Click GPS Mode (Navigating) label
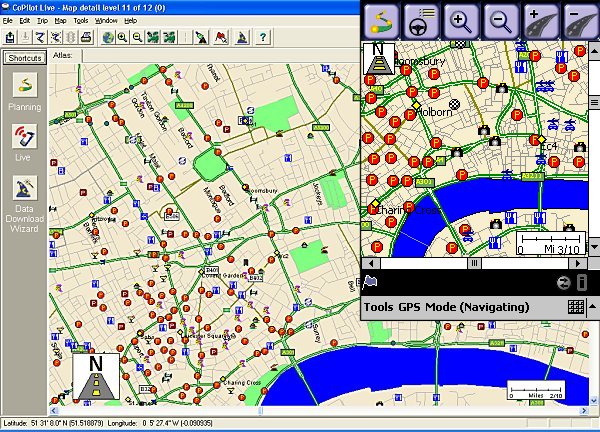The width and height of the screenshot is (600, 432). [464, 307]
